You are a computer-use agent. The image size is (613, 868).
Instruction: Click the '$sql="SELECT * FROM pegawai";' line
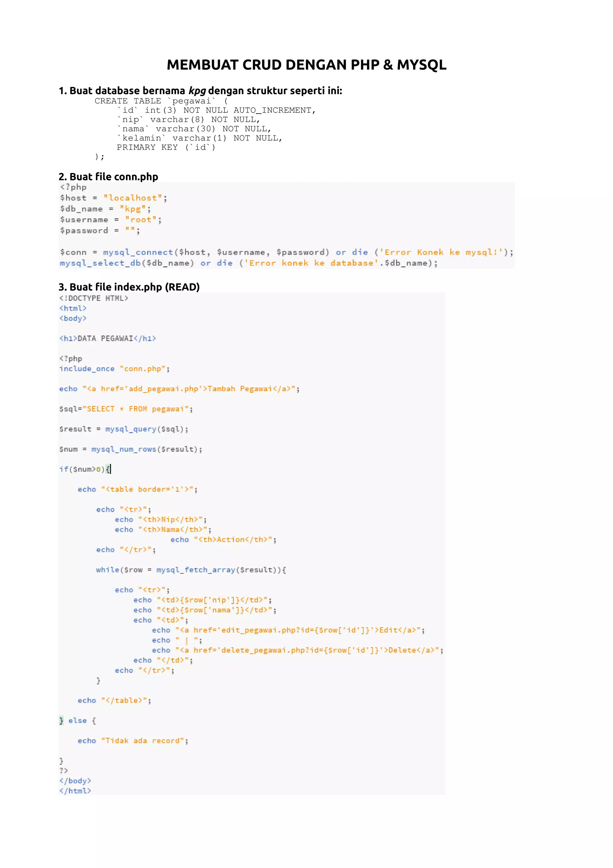(126, 409)
